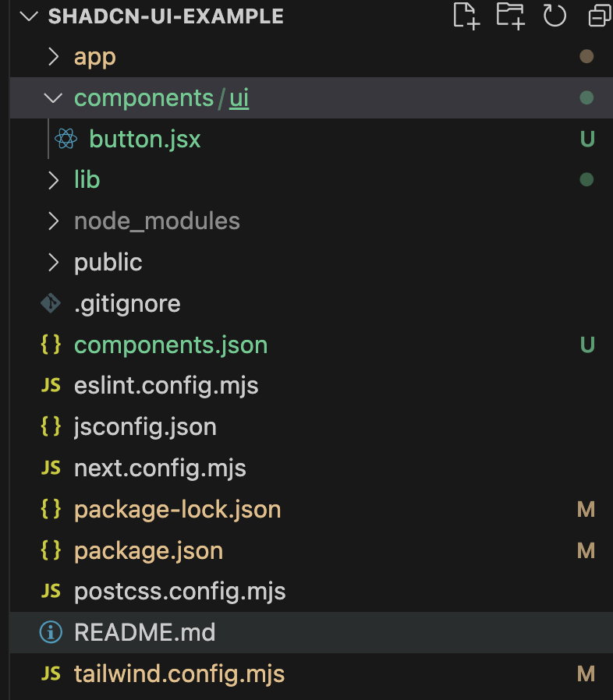Click the JS icon beside tailwind.config.mjs
The image size is (613, 700).
(51, 673)
